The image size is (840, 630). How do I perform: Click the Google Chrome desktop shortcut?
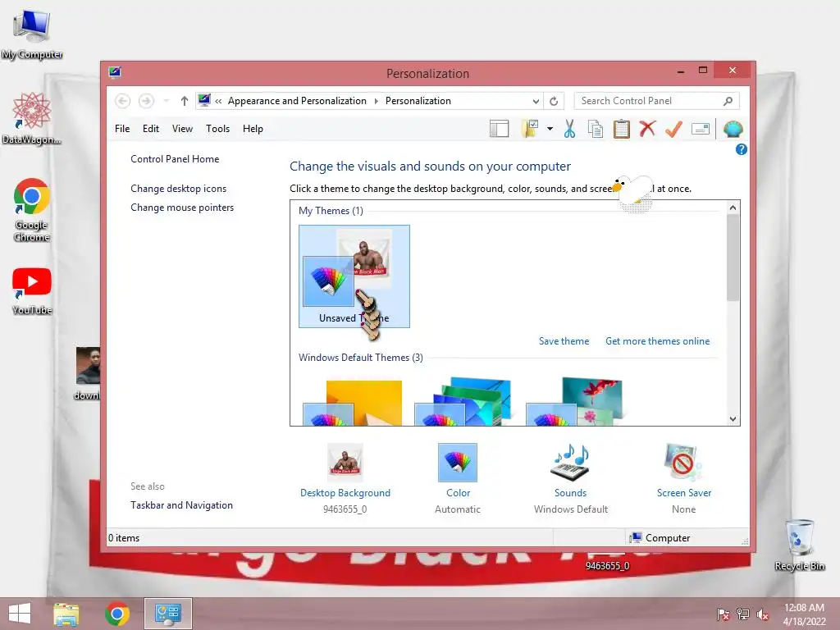(x=32, y=209)
